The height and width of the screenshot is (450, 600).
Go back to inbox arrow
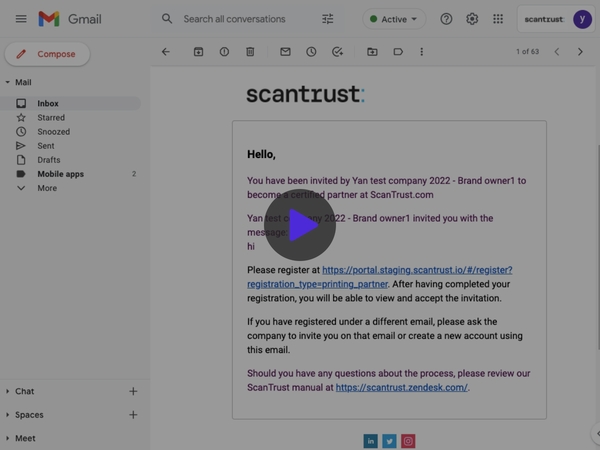166,52
